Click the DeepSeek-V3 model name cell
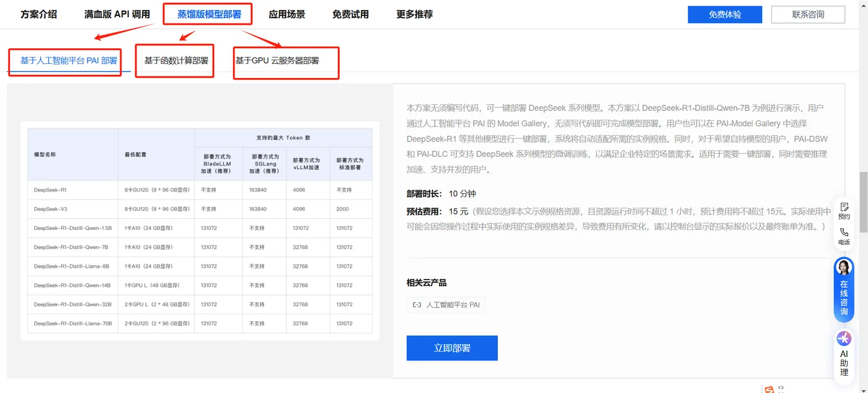Image resolution: width=868 pixels, height=393 pixels. [50, 209]
